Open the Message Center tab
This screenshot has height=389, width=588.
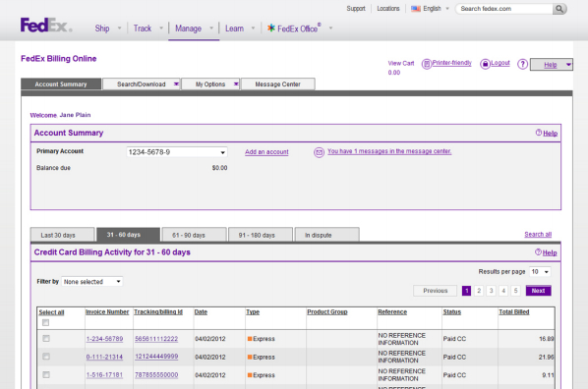tap(278, 83)
